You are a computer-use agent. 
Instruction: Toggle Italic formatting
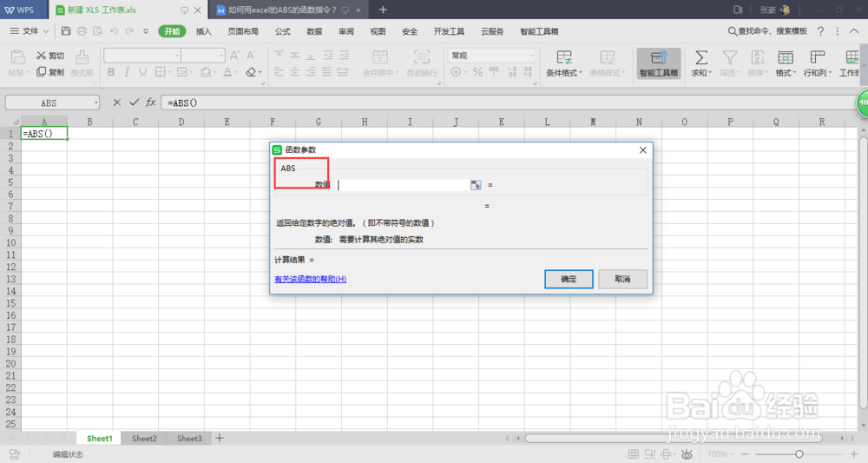coord(127,72)
